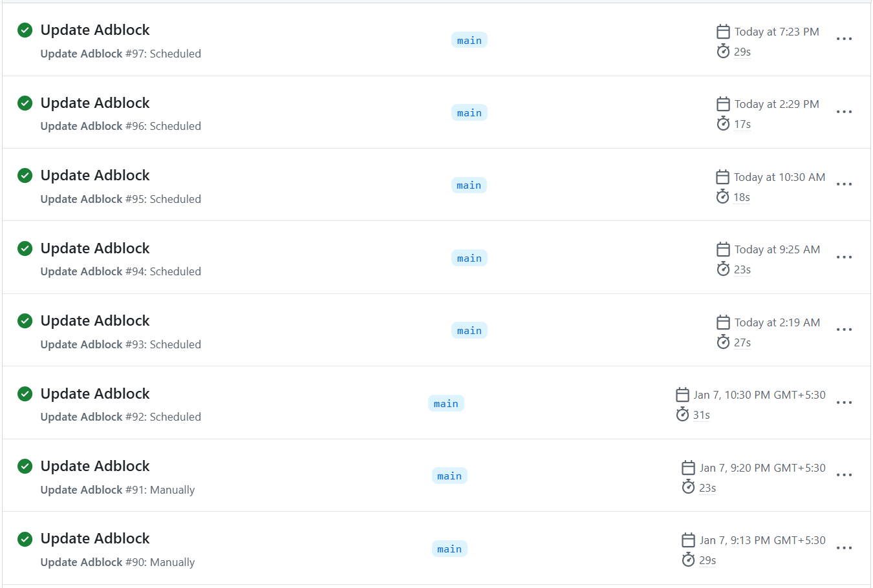The height and width of the screenshot is (588, 873).
Task: Click the green success icon for run #97
Action: pyautogui.click(x=25, y=30)
